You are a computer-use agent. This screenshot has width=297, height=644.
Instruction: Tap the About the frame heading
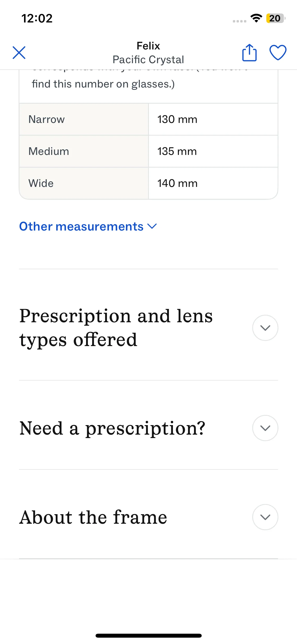coord(93,517)
